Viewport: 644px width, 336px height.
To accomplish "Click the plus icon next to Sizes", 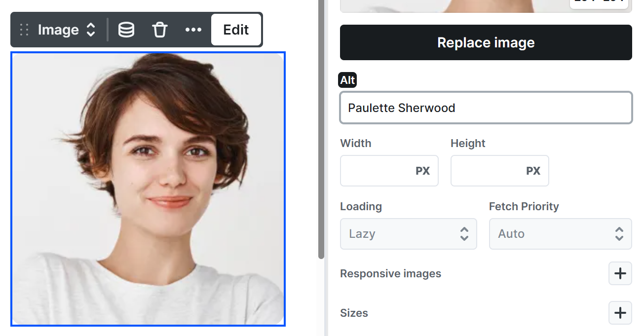I will coord(620,313).
